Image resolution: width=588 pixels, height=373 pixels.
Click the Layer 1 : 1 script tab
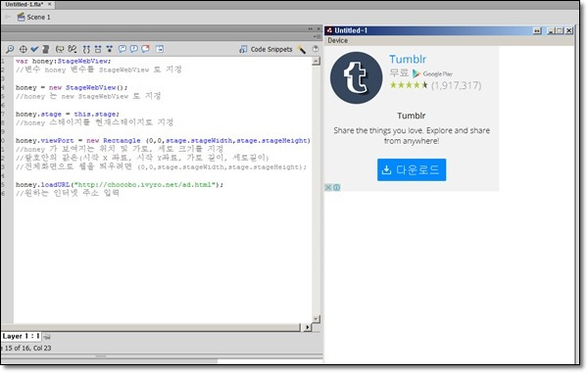(x=21, y=337)
